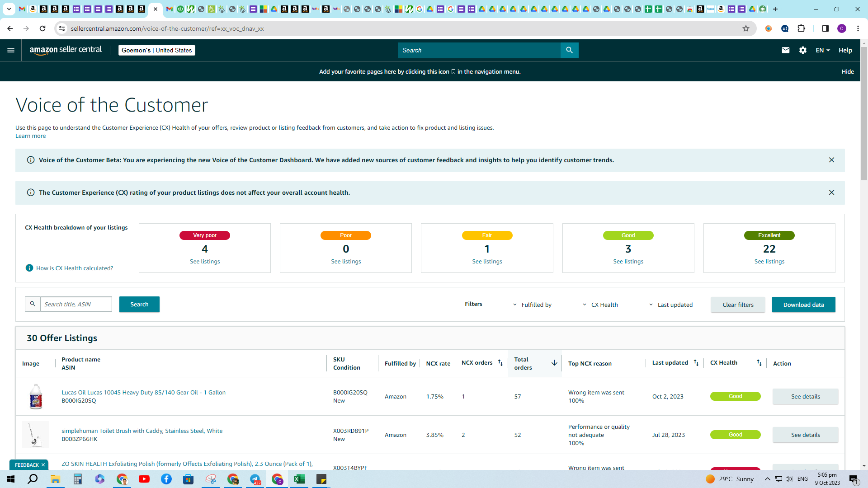Viewport: 868px width, 488px height.
Task: Open YouTube icon on the taskbar
Action: click(x=144, y=479)
